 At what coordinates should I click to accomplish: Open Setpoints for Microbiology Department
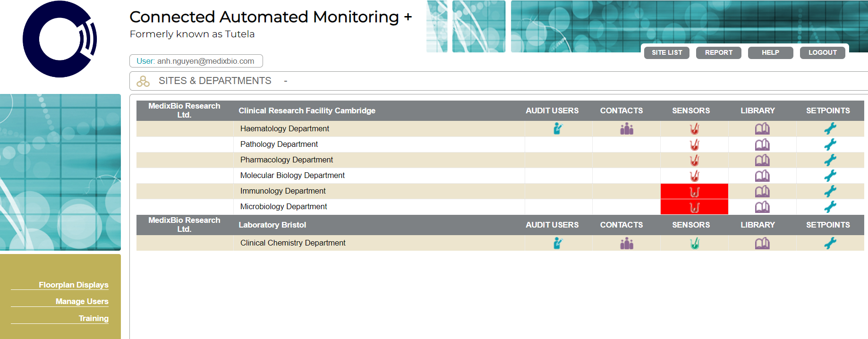830,207
